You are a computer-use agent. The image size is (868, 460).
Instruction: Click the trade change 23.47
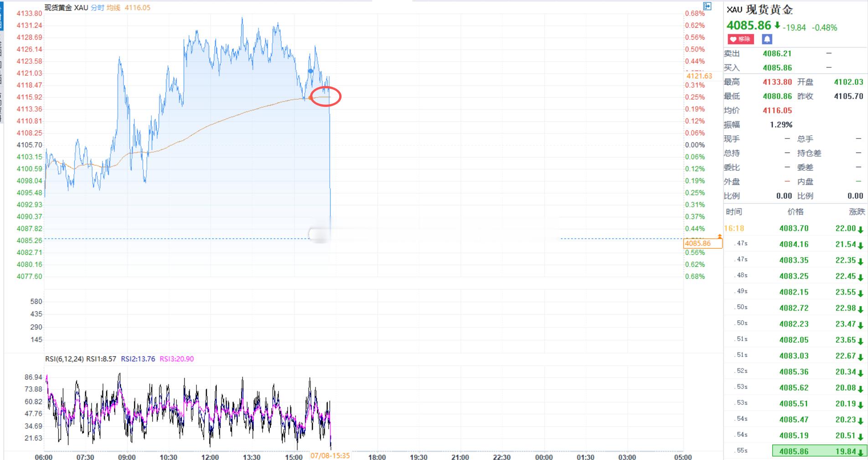(x=846, y=324)
